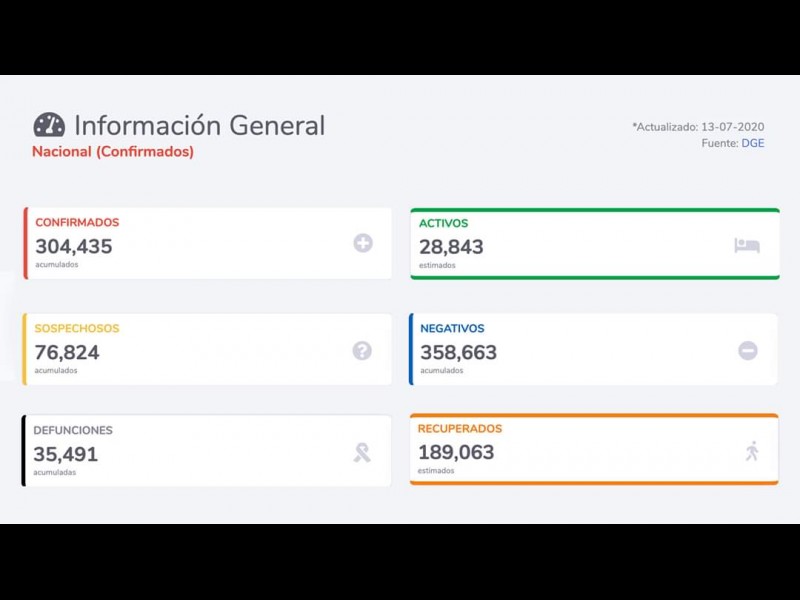Click the yellow SOSPECHOSOS label

(x=77, y=328)
